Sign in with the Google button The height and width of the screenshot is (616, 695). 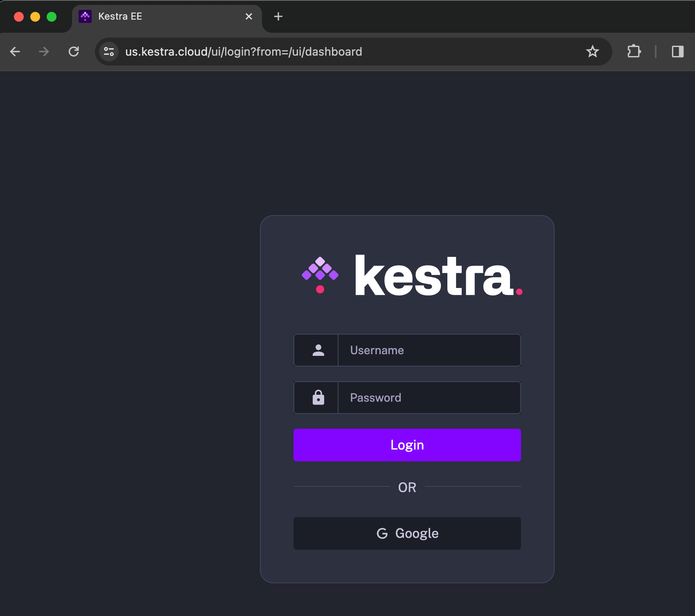pyautogui.click(x=407, y=533)
